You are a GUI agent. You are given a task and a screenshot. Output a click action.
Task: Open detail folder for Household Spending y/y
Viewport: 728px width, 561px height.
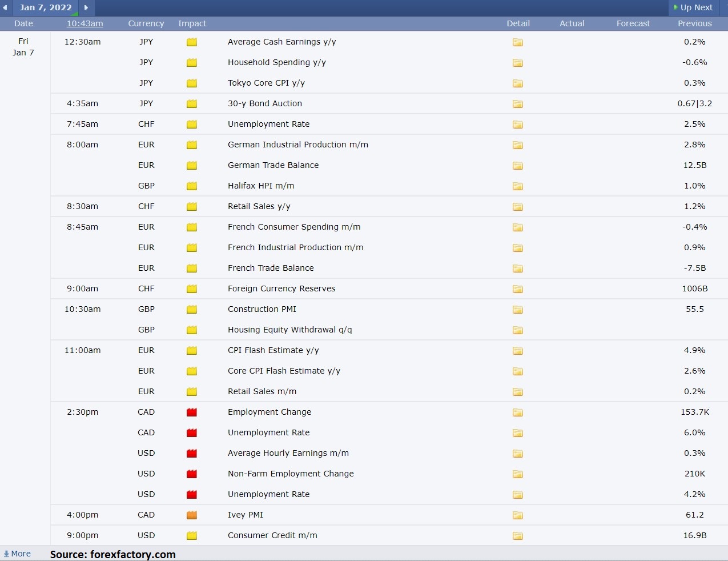pos(518,63)
